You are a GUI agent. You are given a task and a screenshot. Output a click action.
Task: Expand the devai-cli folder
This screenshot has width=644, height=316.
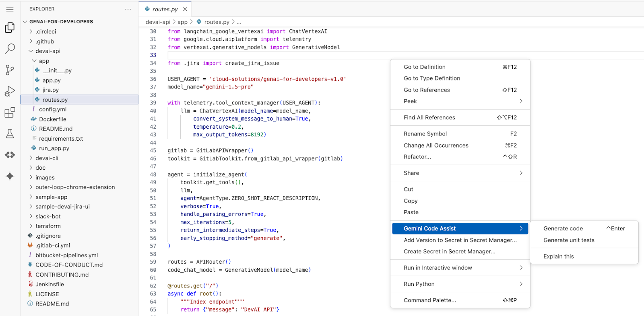pos(79,158)
